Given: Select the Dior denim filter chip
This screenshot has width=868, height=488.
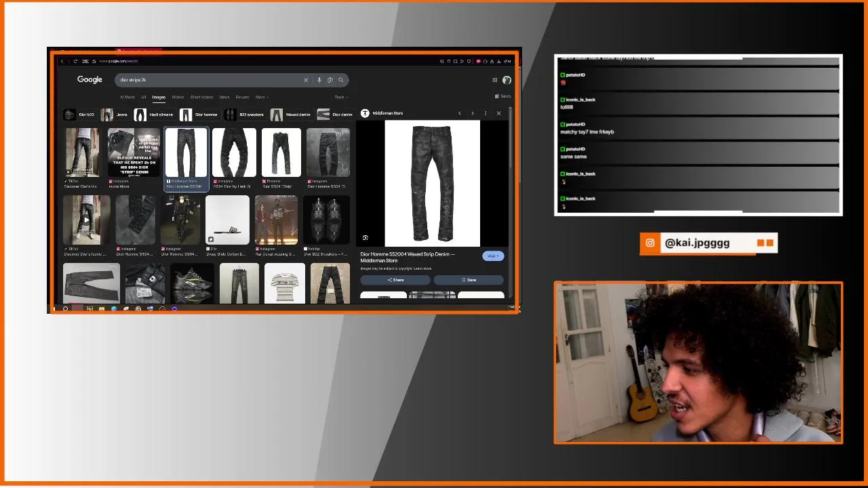Looking at the screenshot, I should 335,115.
